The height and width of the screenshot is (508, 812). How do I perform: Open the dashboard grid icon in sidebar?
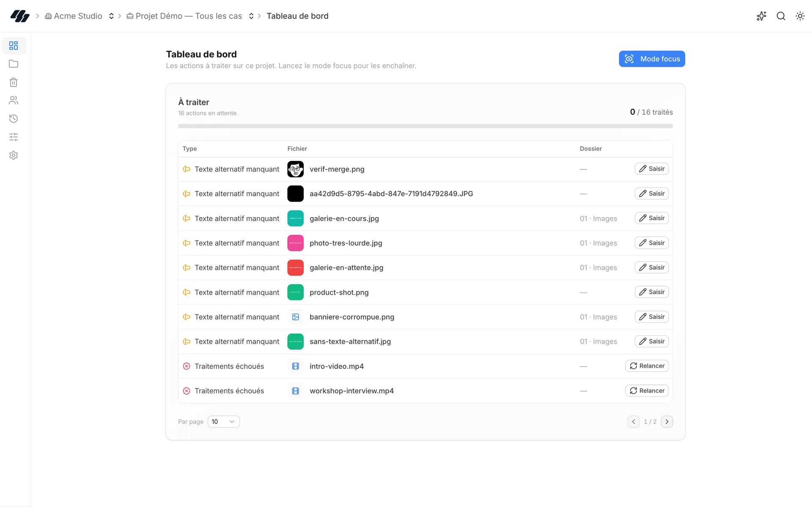pos(14,46)
